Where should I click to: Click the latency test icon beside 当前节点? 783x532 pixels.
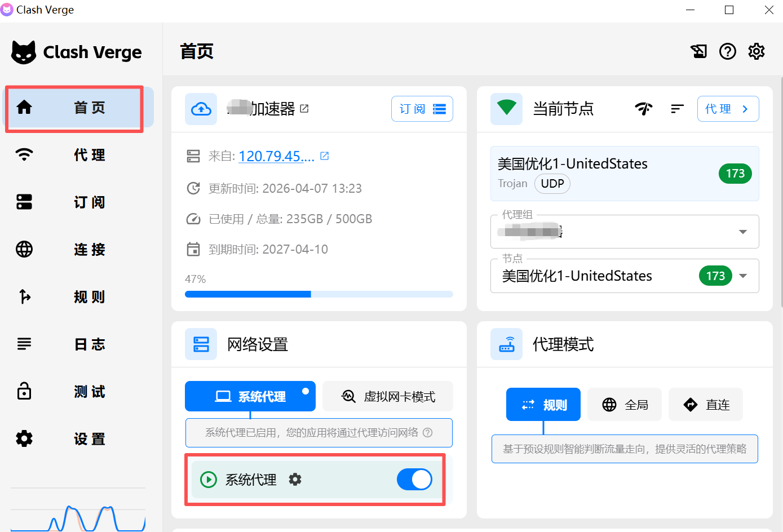pos(643,109)
